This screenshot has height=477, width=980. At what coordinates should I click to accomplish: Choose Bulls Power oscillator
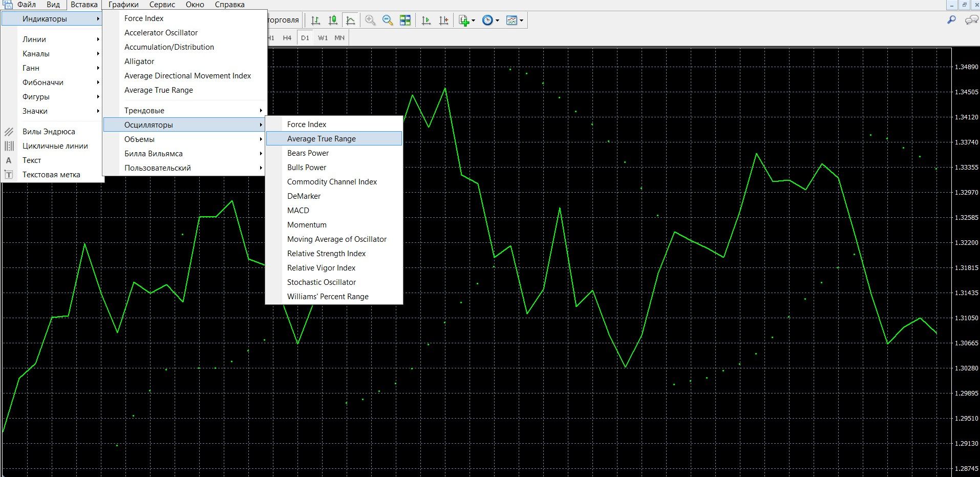(x=334, y=168)
